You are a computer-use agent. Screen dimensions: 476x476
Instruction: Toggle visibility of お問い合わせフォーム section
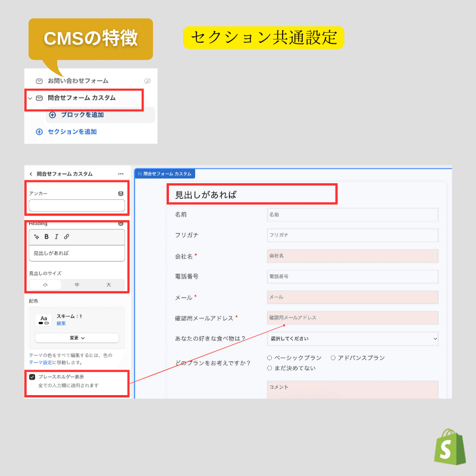point(146,81)
